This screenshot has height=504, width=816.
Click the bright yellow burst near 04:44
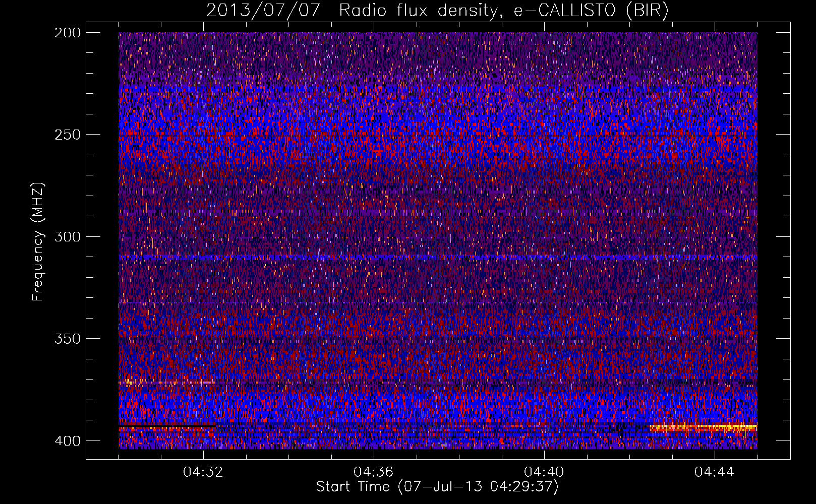tap(704, 428)
